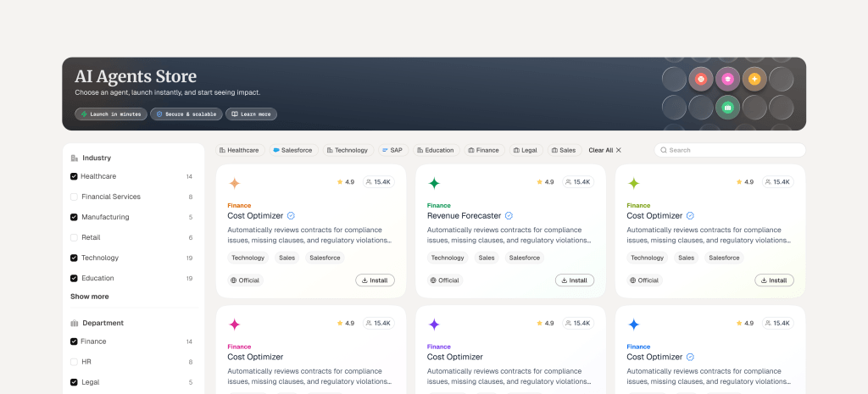This screenshot has height=394, width=868.
Task: Click the Legal filter chip
Action: (x=526, y=150)
